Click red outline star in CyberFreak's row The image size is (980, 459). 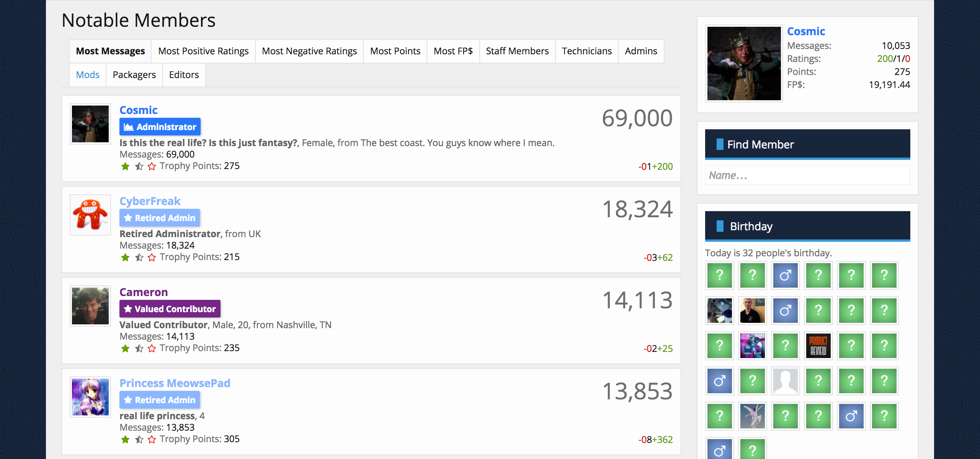[152, 257]
